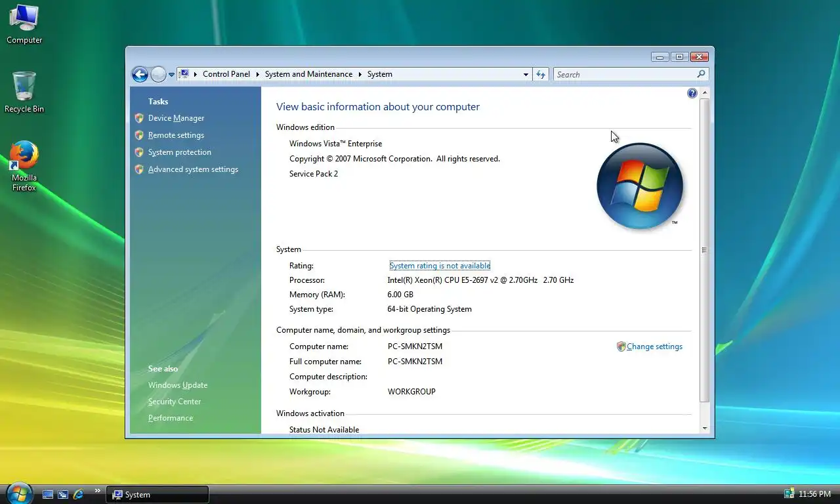Screen dimensions: 840x504
Task: Close the System window
Action: (699, 57)
